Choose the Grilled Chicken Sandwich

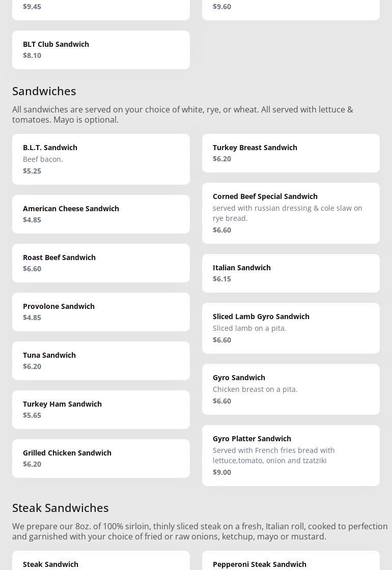101,458
